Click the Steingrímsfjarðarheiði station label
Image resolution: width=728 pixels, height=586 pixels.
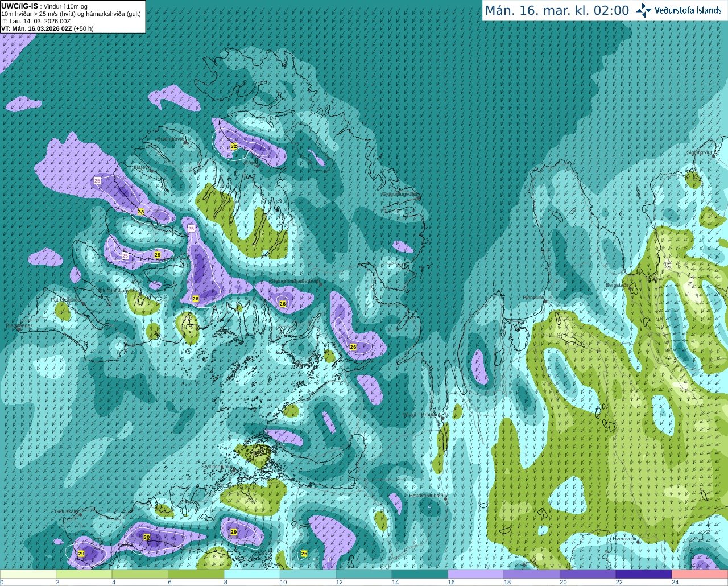click(x=295, y=281)
